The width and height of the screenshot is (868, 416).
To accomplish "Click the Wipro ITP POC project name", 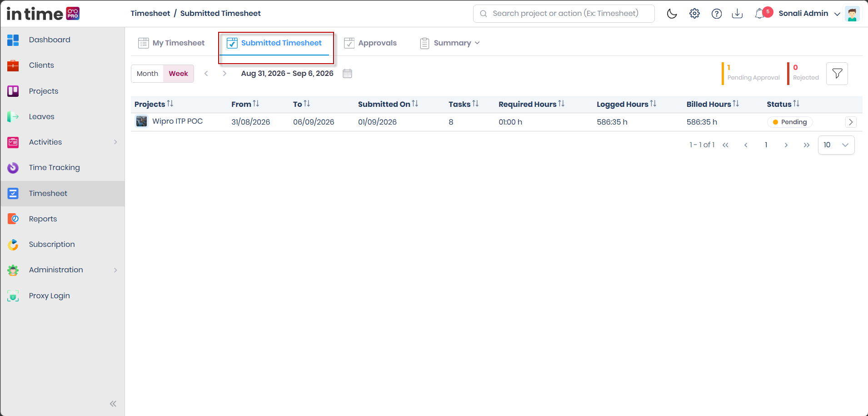I will [178, 121].
